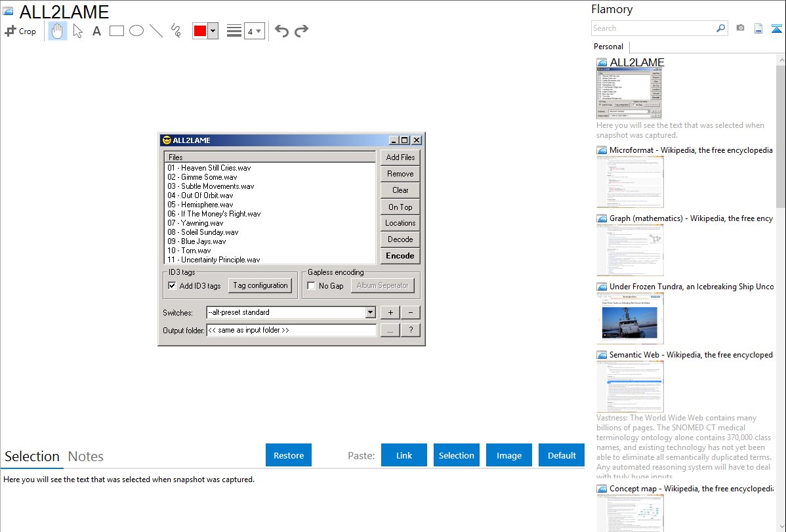Click the camera capture icon
This screenshot has width=786, height=532.
[740, 28]
